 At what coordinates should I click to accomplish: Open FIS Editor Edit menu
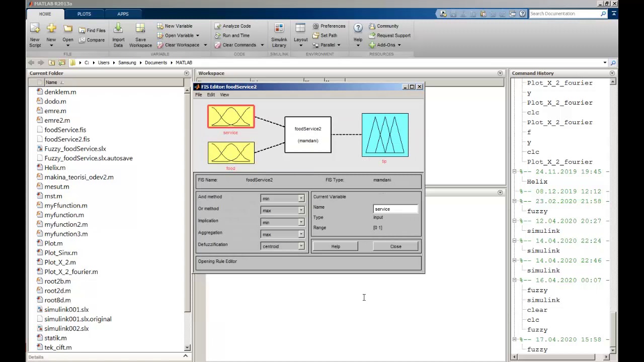(x=211, y=95)
